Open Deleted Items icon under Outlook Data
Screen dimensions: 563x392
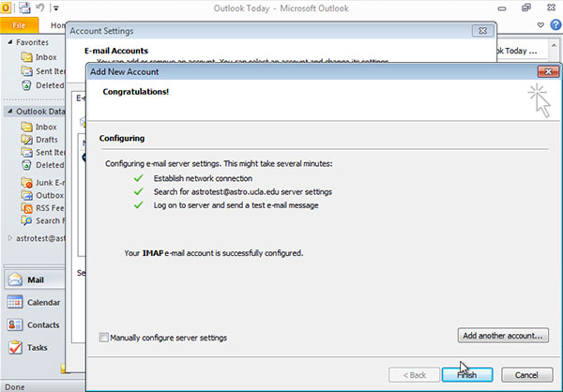(26, 165)
